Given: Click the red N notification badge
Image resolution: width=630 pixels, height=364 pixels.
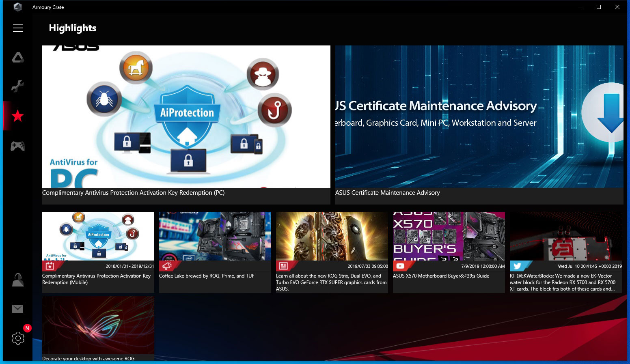Looking at the screenshot, I should pos(27,328).
